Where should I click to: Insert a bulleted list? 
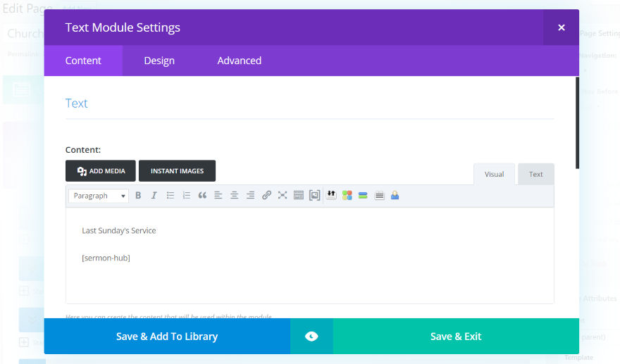170,196
